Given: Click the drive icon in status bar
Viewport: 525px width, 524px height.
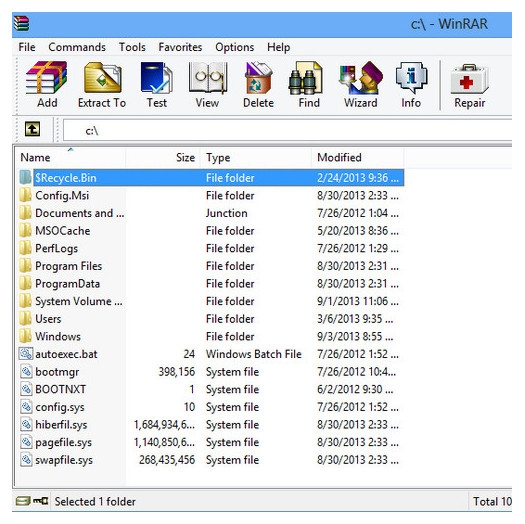Looking at the screenshot, I should (23, 501).
